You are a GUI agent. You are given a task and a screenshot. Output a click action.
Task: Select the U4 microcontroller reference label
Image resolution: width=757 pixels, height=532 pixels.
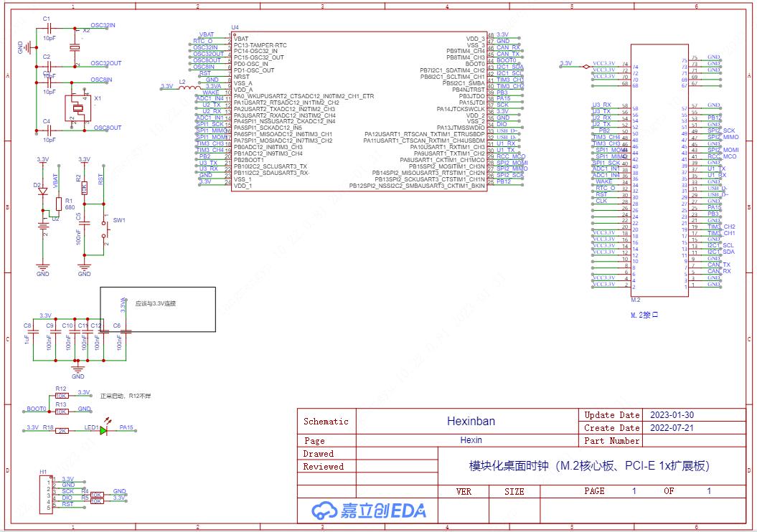click(x=235, y=27)
